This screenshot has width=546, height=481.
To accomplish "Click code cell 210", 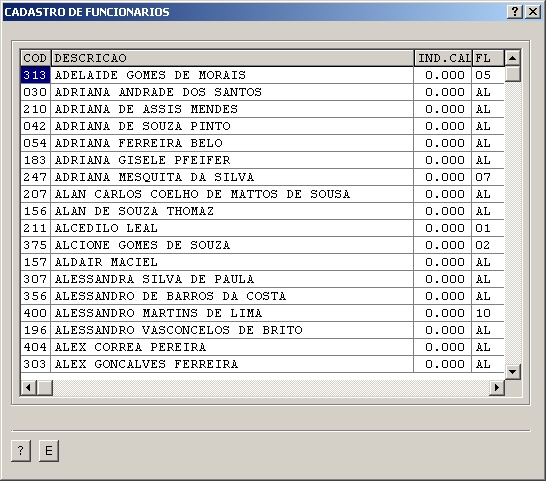I will [x=36, y=109].
